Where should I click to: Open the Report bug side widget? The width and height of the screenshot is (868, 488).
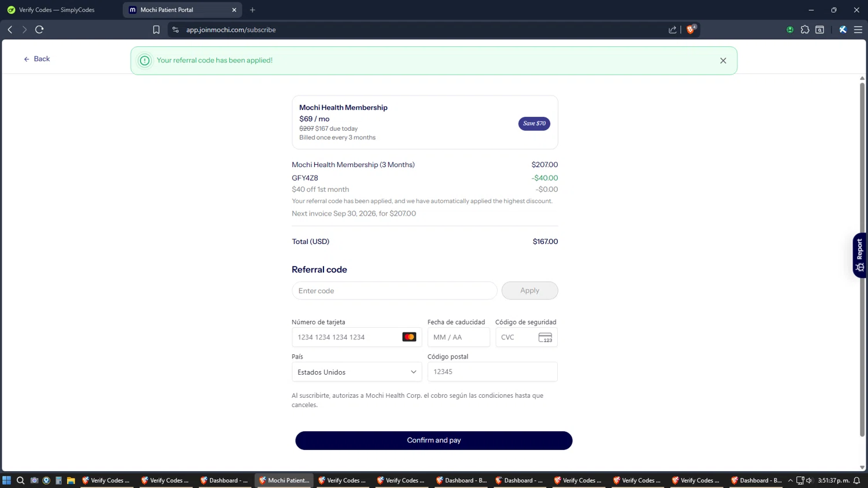(860, 255)
